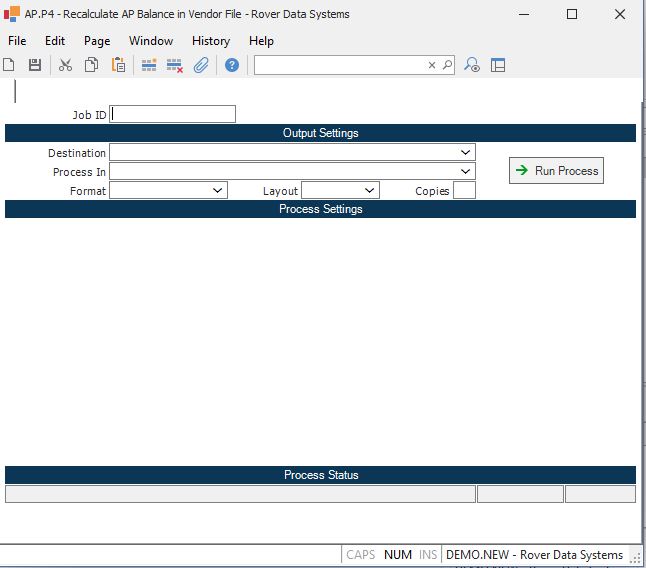Click the Copy icon in toolbar
Image resolution: width=646 pixels, height=568 pixels.
click(92, 65)
